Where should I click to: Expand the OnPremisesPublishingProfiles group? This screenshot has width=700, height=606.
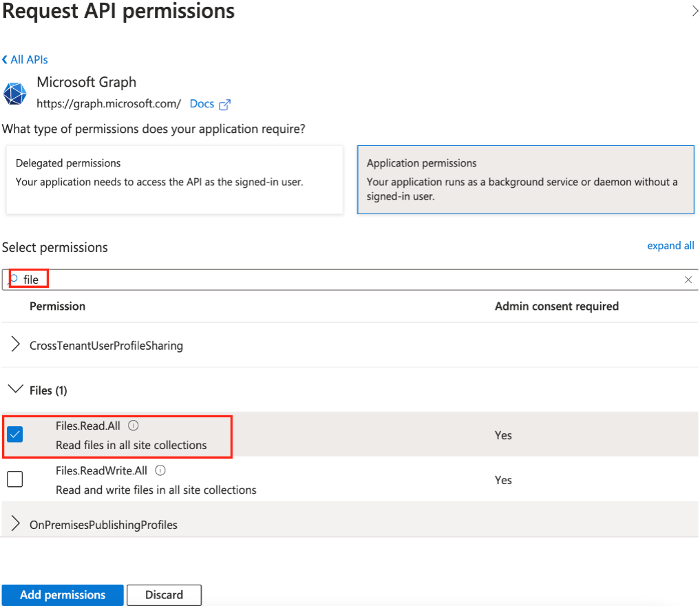[x=15, y=523]
